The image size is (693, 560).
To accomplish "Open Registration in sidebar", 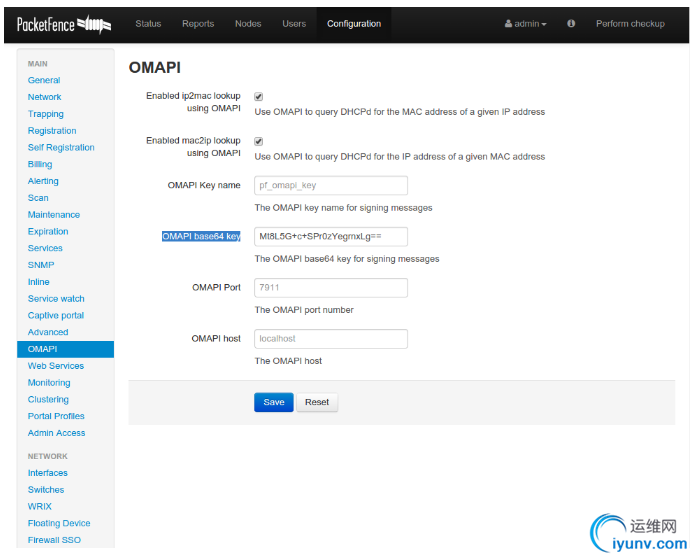I will pos(52,131).
